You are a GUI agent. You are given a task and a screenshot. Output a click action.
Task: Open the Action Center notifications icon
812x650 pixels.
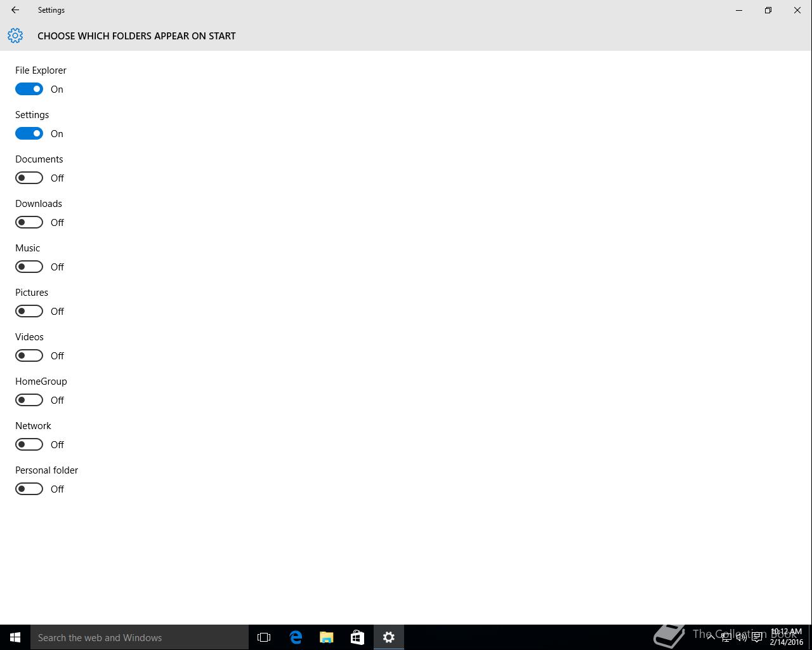click(x=757, y=637)
